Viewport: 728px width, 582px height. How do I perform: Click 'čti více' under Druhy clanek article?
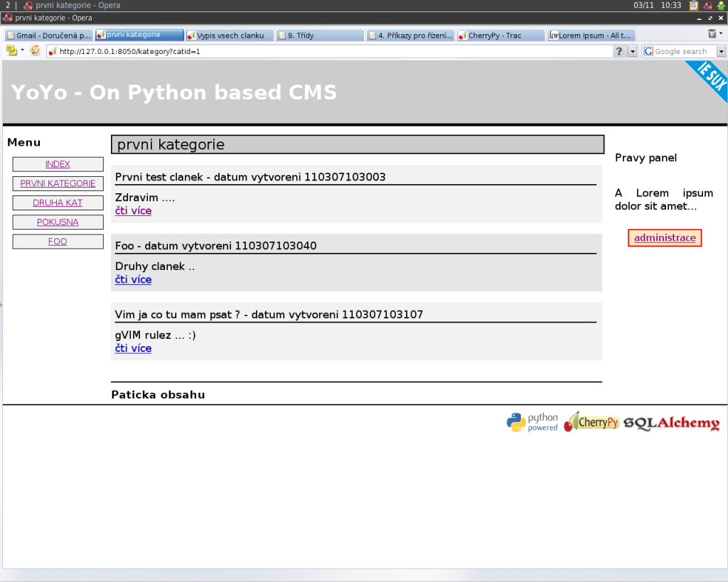[133, 279]
